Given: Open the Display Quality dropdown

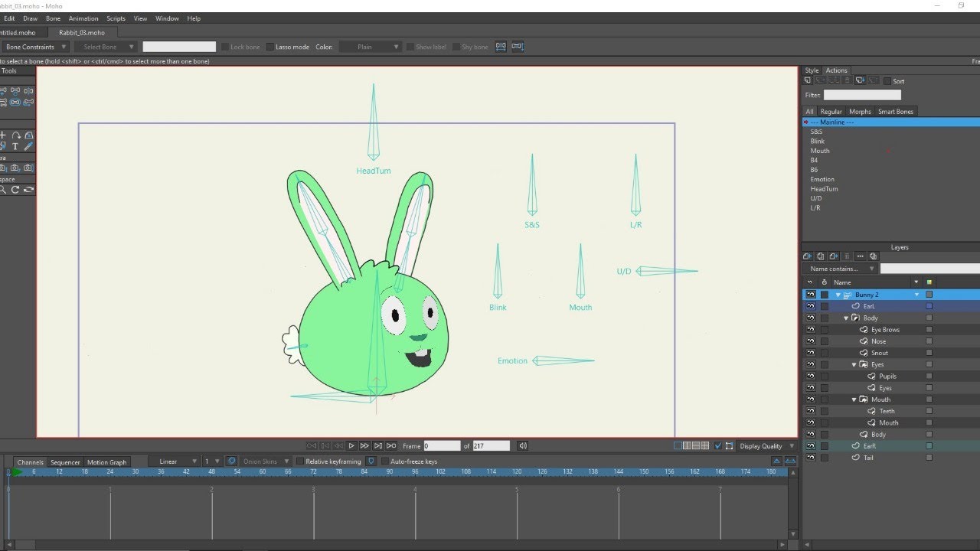Looking at the screenshot, I should (766, 446).
